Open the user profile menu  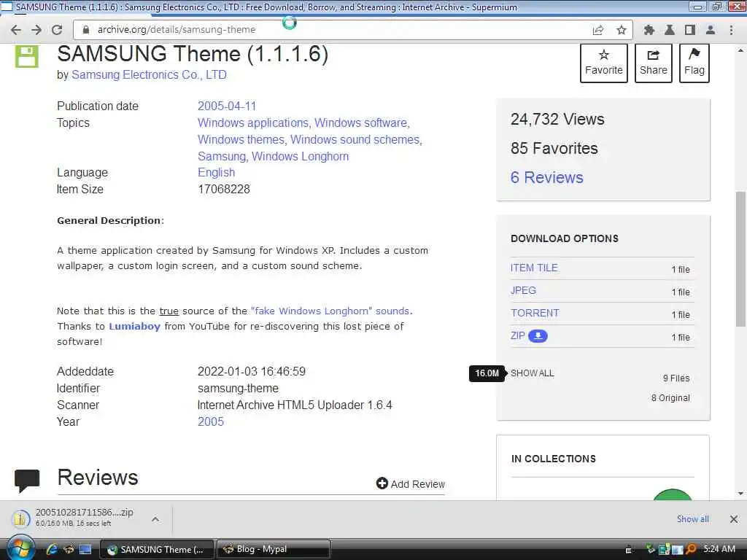click(711, 30)
